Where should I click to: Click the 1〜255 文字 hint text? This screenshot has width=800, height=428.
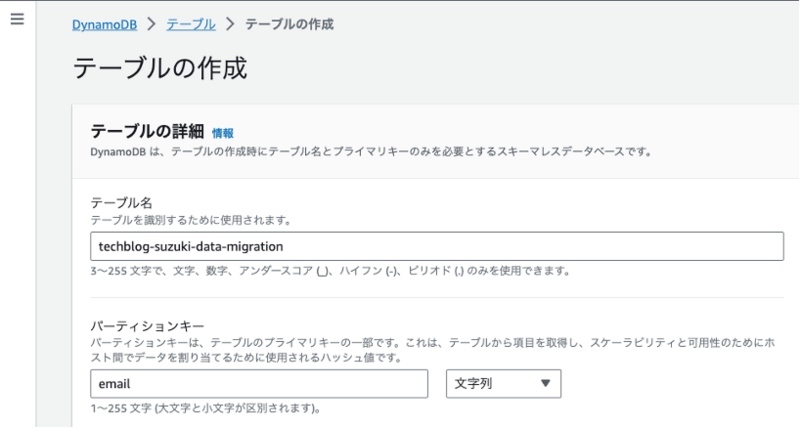click(x=206, y=408)
